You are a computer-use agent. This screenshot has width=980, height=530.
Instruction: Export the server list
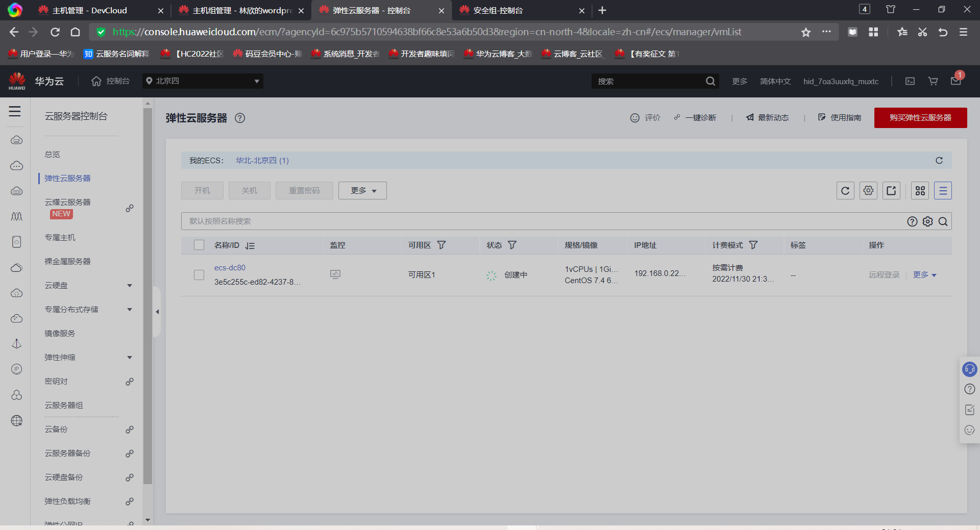(891, 191)
